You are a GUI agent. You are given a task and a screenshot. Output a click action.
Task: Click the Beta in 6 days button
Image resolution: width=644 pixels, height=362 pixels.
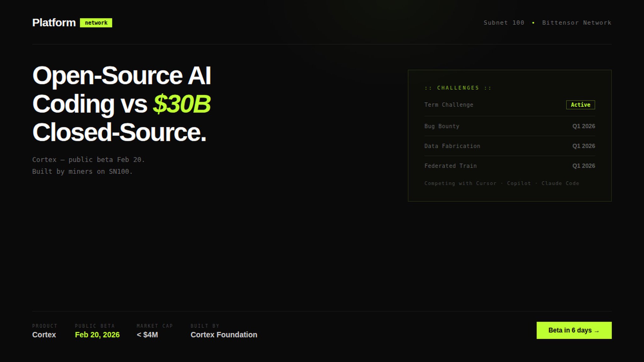pyautogui.click(x=574, y=330)
